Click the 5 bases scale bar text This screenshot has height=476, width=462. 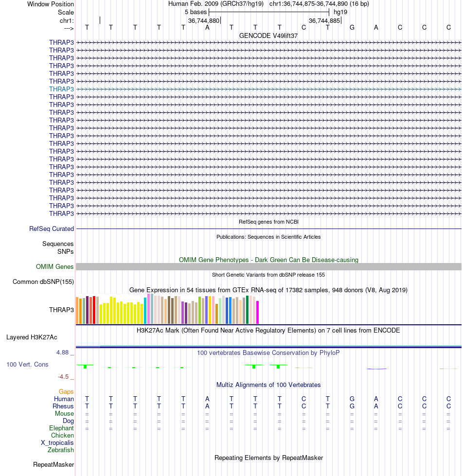click(x=195, y=12)
